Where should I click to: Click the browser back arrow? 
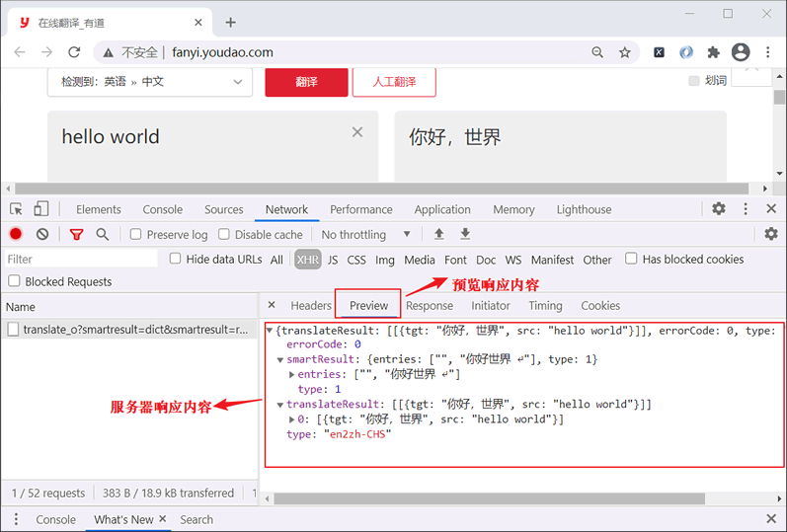pos(20,52)
